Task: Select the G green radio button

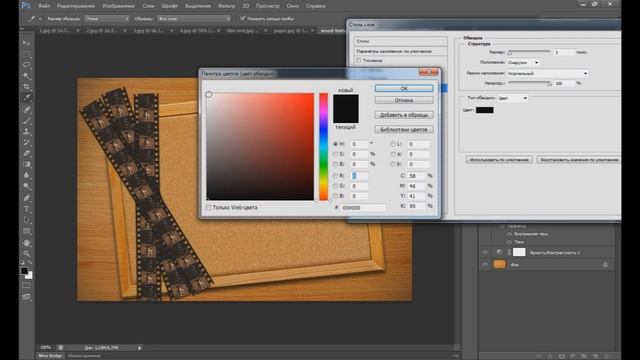Action: [336, 186]
